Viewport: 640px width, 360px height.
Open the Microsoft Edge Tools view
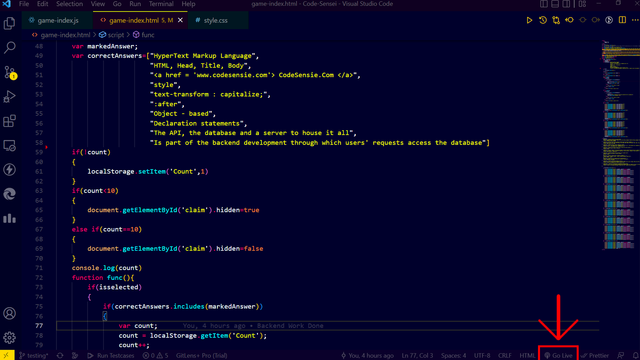pyautogui.click(x=9, y=194)
